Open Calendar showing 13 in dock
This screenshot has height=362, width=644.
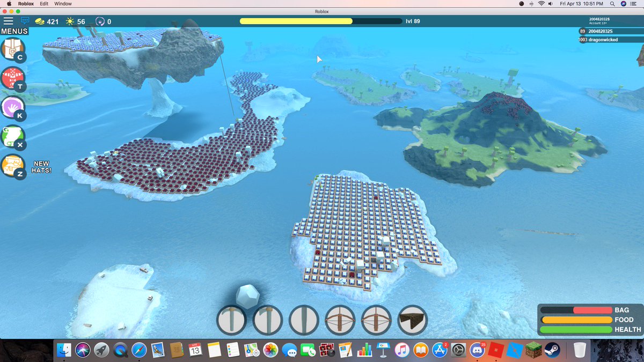[195, 350]
